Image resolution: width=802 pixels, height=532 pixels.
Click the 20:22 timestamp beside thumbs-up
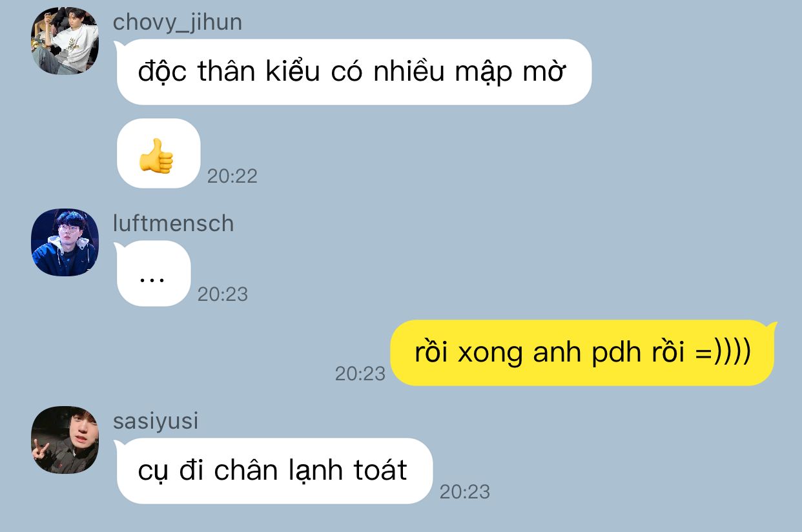click(x=232, y=176)
